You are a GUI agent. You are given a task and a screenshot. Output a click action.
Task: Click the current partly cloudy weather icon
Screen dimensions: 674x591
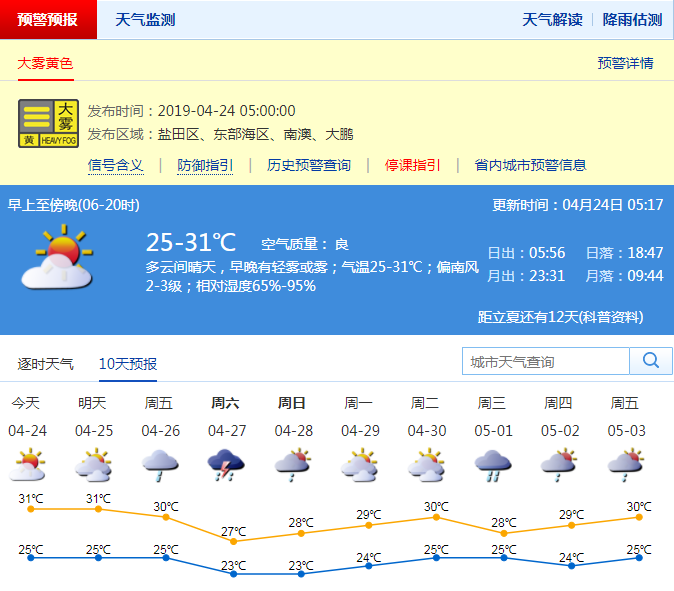pos(57,258)
